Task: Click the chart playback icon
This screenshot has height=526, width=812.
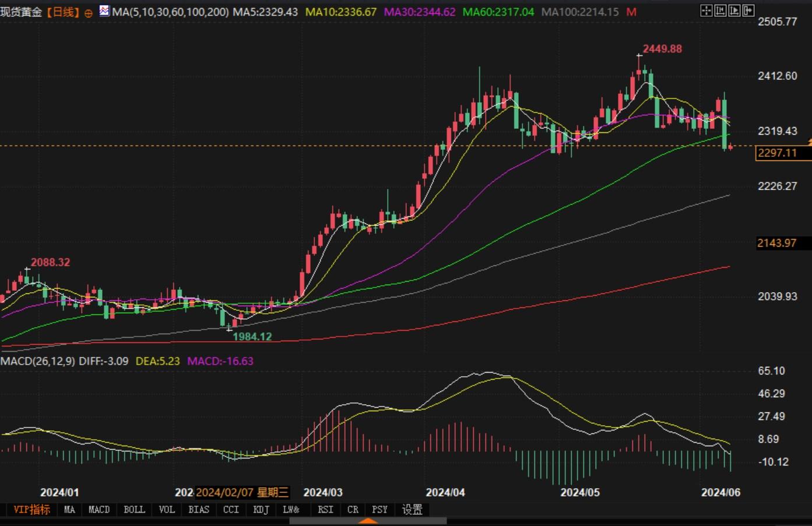Action: [x=734, y=10]
